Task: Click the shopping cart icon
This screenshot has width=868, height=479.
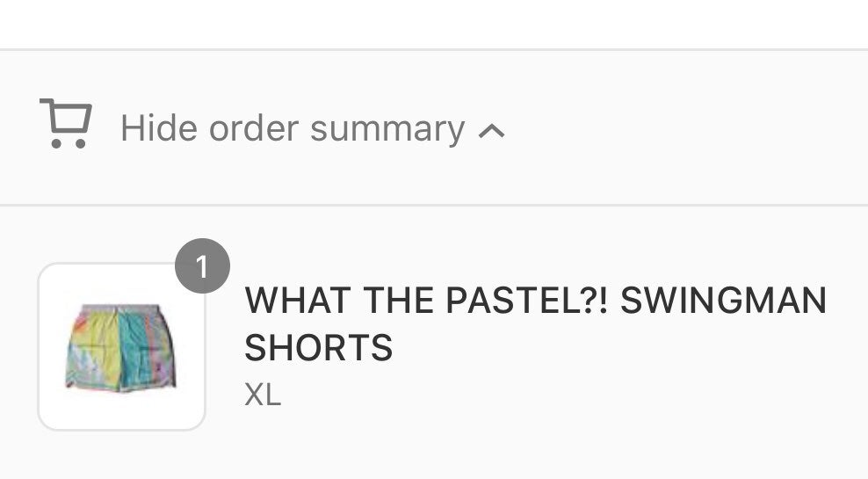Action: [66, 124]
